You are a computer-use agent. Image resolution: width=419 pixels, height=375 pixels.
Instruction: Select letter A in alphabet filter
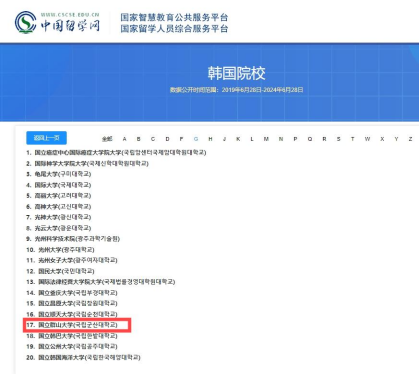point(124,139)
